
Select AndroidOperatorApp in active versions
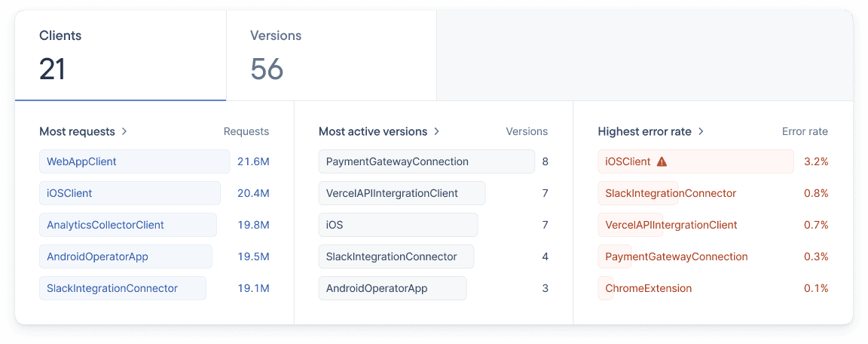click(377, 288)
